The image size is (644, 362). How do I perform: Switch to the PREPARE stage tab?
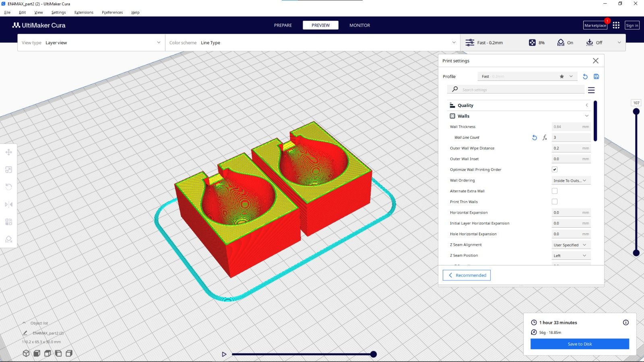(x=283, y=25)
